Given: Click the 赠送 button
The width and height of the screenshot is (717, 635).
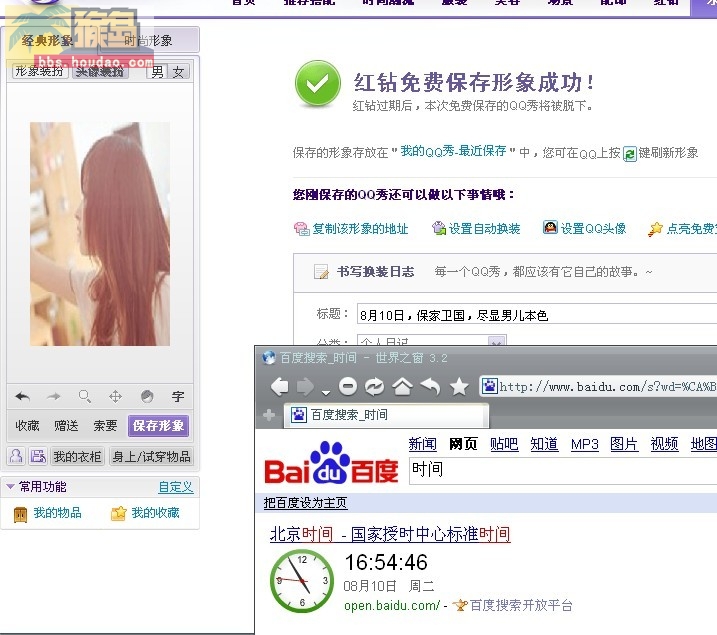Looking at the screenshot, I should click(66, 426).
